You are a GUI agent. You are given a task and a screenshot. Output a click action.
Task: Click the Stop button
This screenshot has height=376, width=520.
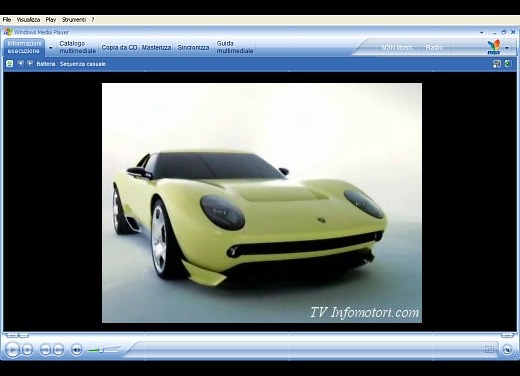pyautogui.click(x=27, y=350)
